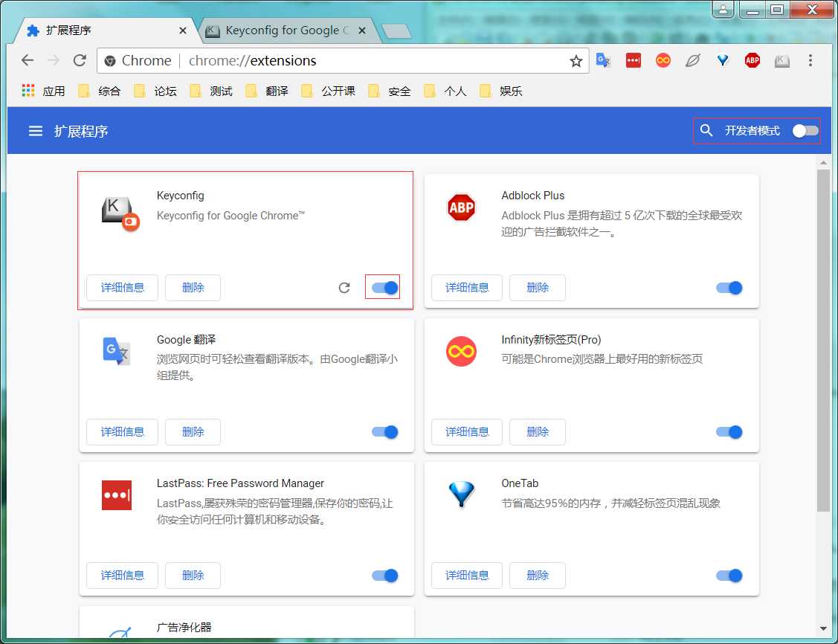Click the scrollbar down arrow
Viewport: 838px width, 644px height.
(823, 628)
